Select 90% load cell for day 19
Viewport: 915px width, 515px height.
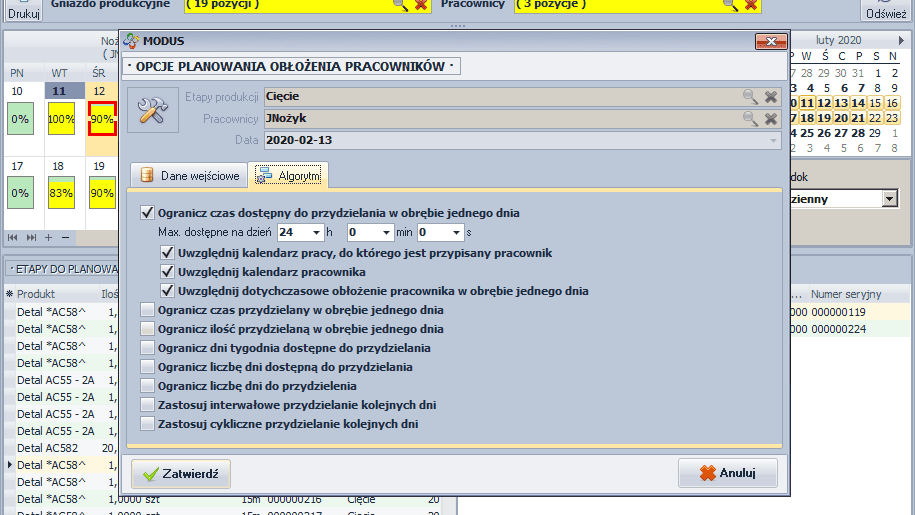click(x=102, y=192)
